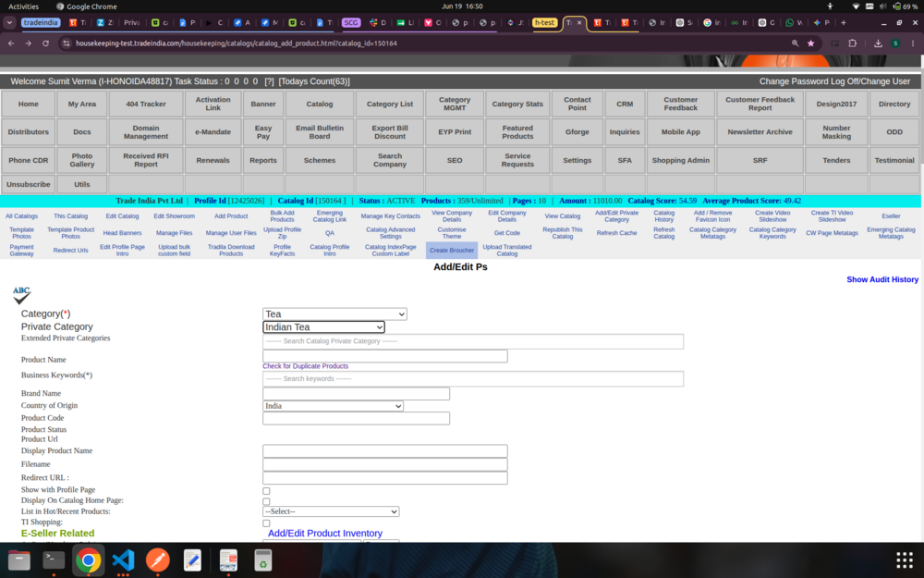Click the bookmark star in address bar

click(811, 43)
